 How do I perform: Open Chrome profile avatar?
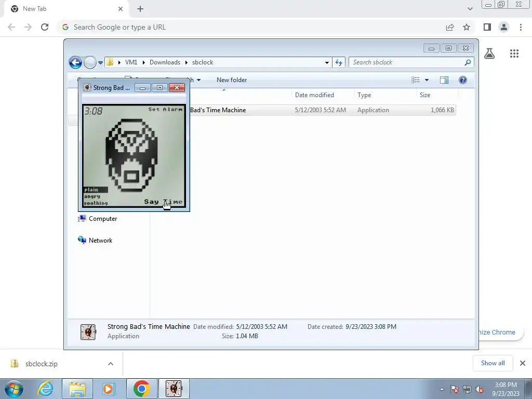pos(504,27)
